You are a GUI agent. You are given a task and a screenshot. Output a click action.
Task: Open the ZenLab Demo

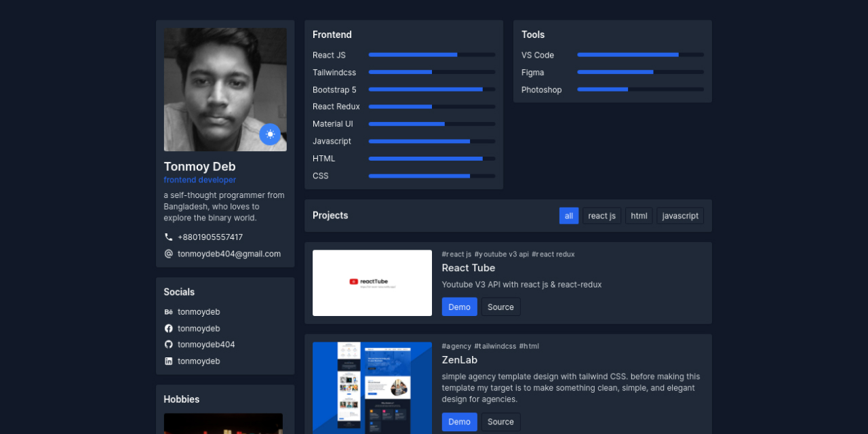[x=459, y=422]
